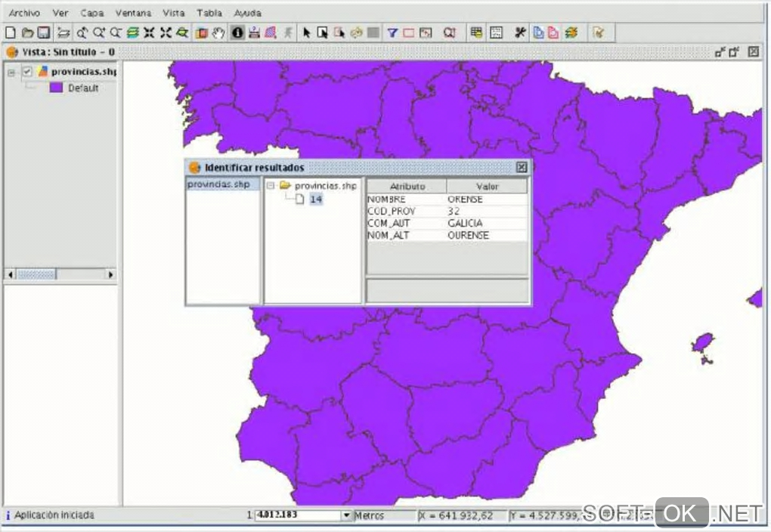771x532 pixels.
Task: Click the legend scrollbar left arrow
Action: pyautogui.click(x=11, y=274)
